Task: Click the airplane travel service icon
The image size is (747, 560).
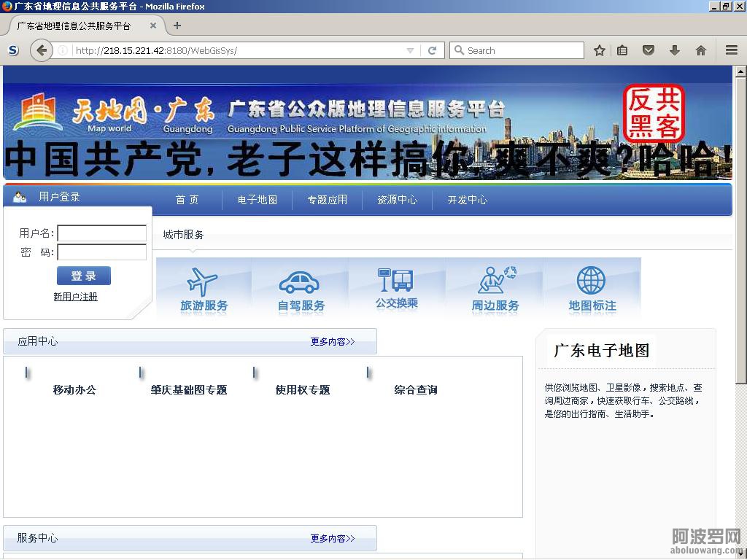Action: coord(204,282)
